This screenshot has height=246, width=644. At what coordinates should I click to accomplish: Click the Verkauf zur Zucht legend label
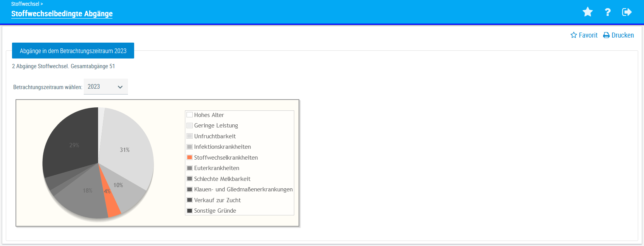click(x=218, y=200)
